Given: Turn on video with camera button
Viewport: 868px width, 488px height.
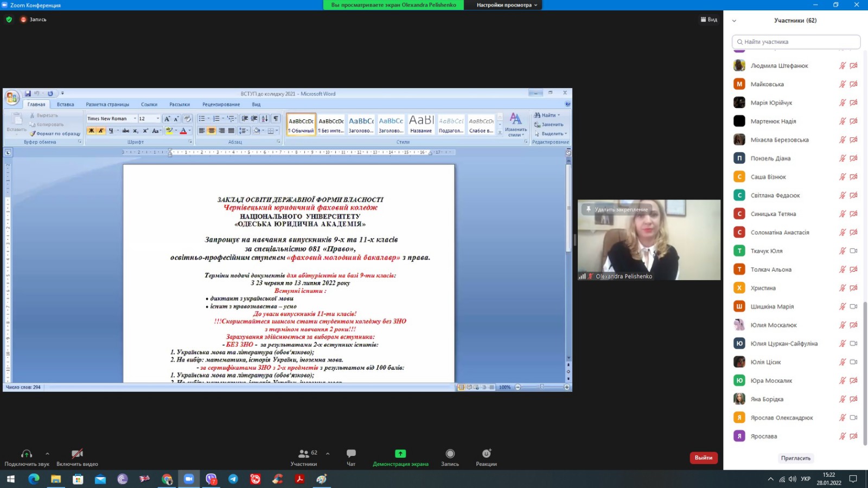Looking at the screenshot, I should click(77, 457).
